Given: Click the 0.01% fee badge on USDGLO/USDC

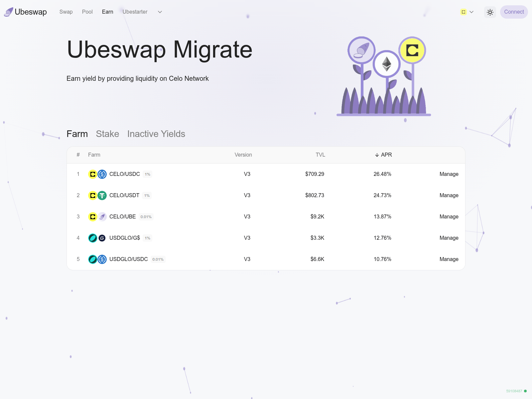Looking at the screenshot, I should [158, 259].
